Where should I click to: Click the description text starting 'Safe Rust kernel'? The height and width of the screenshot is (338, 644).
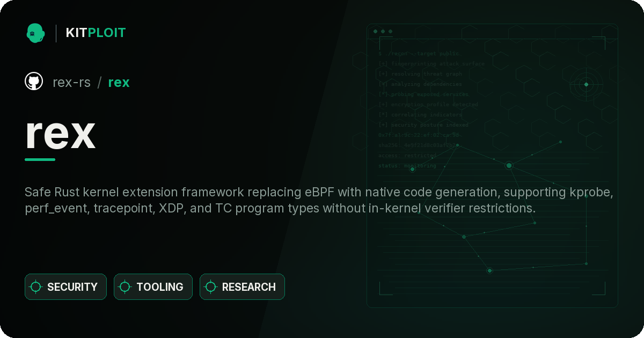(x=319, y=200)
